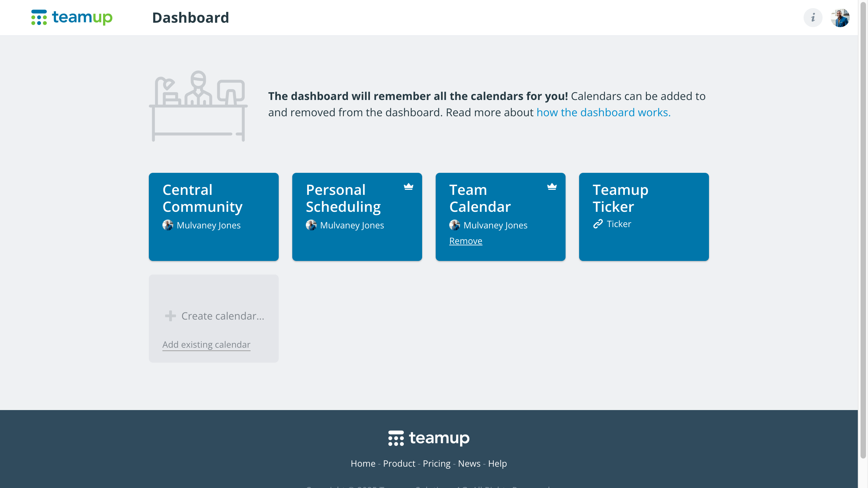Open Help in footer navigation

coord(497,463)
